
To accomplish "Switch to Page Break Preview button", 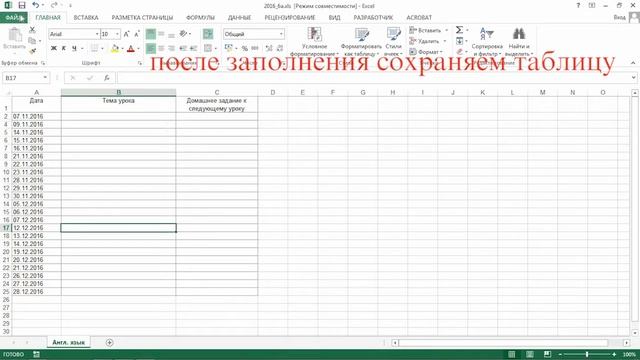I will pyautogui.click(x=547, y=354).
